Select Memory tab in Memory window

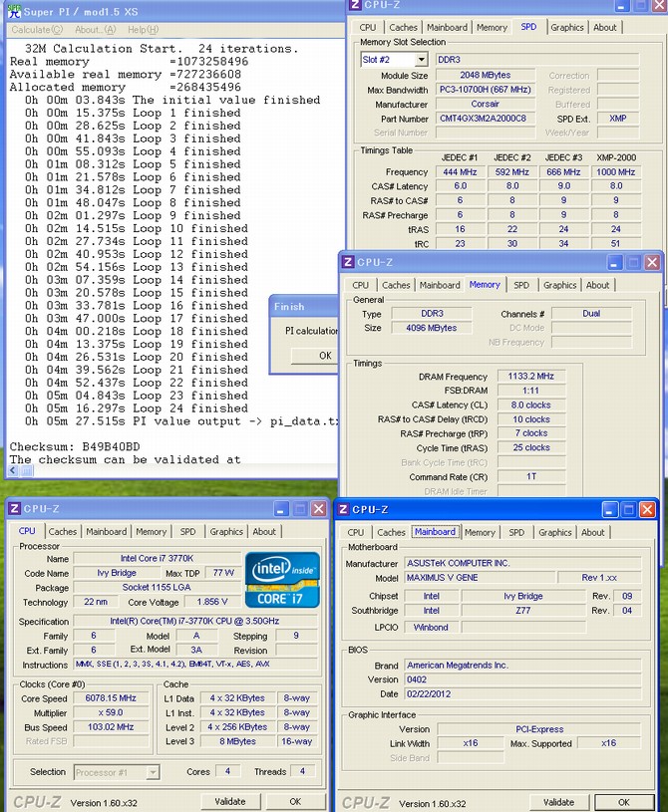click(485, 284)
